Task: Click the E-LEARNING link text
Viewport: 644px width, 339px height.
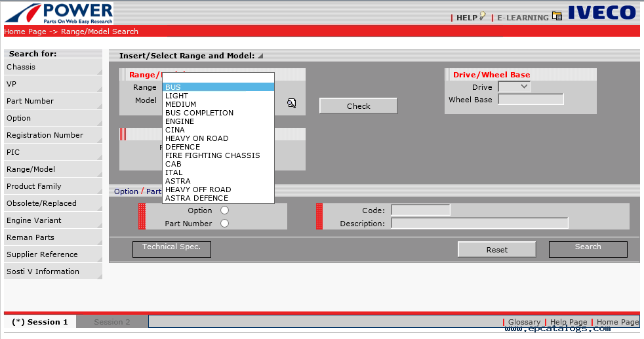Action: (x=523, y=18)
